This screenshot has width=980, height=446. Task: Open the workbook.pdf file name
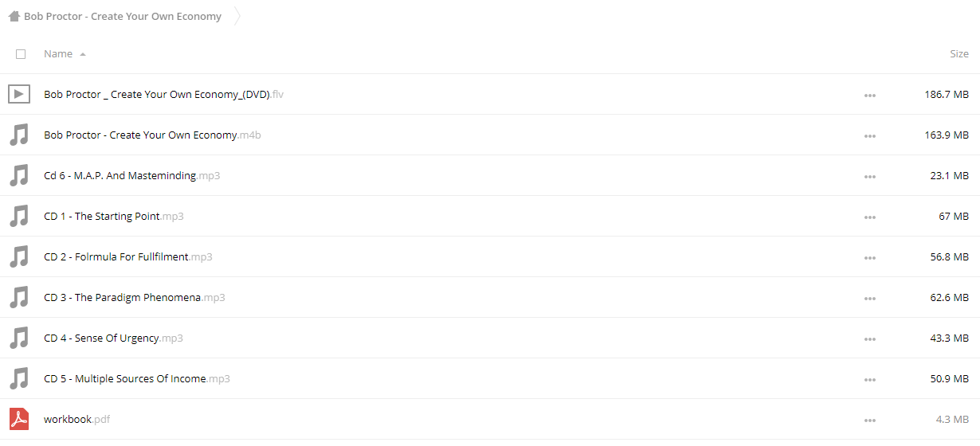point(76,419)
